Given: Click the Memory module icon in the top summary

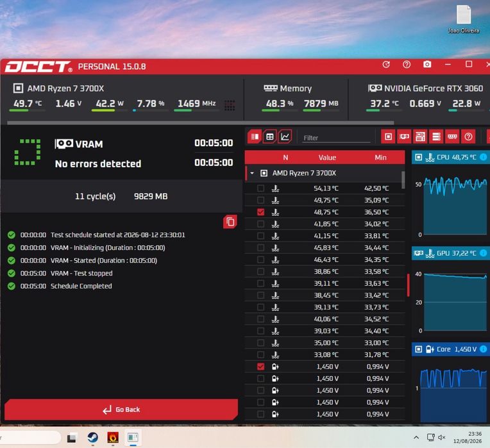Looking at the screenshot, I should [271, 88].
